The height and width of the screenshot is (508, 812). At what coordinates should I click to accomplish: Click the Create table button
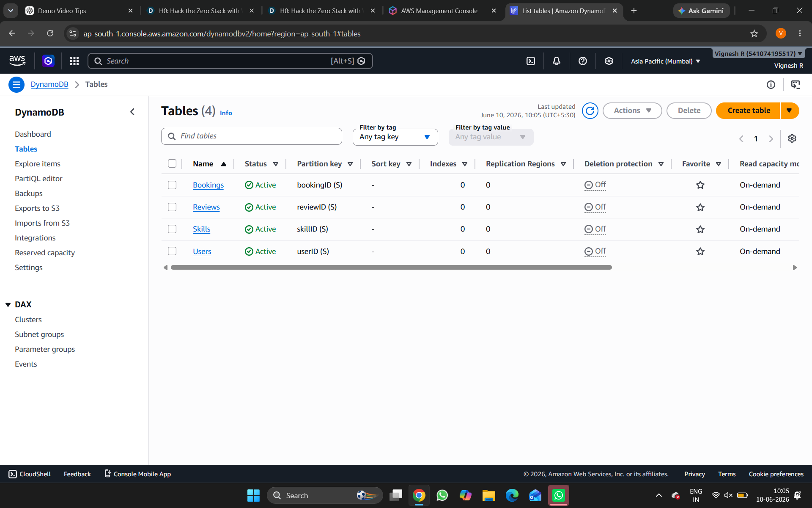click(x=749, y=111)
